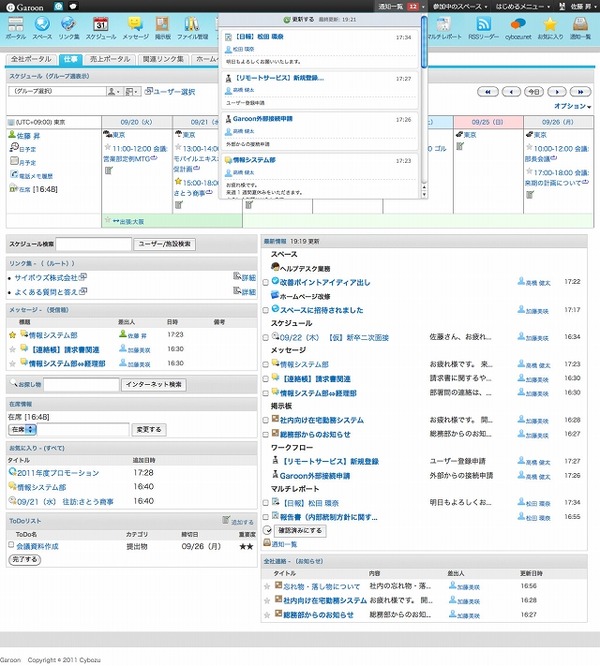Image resolution: width=600 pixels, height=666 pixels.
Task: Click the 追加する icon in ToDoリスト
Action: click(x=226, y=520)
